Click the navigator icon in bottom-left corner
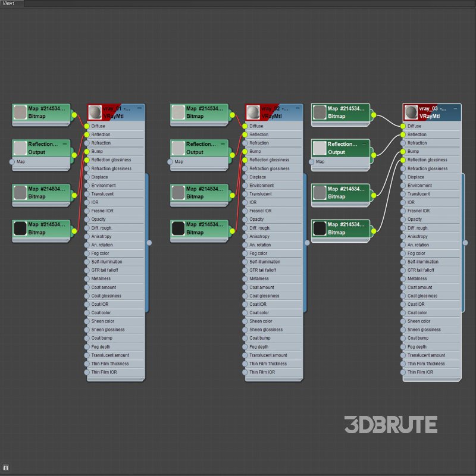476x476 pixels. (x=5, y=468)
